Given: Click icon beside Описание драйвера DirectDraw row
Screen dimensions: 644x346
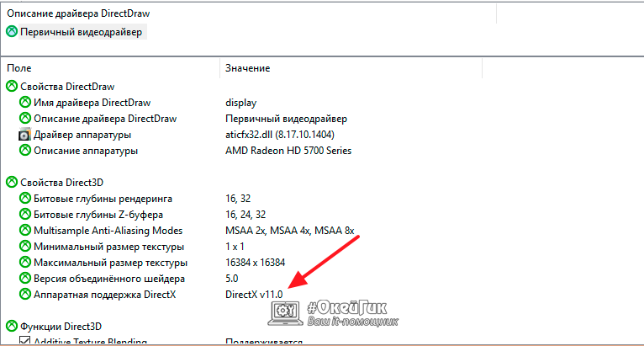Looking at the screenshot, I should point(25,118).
